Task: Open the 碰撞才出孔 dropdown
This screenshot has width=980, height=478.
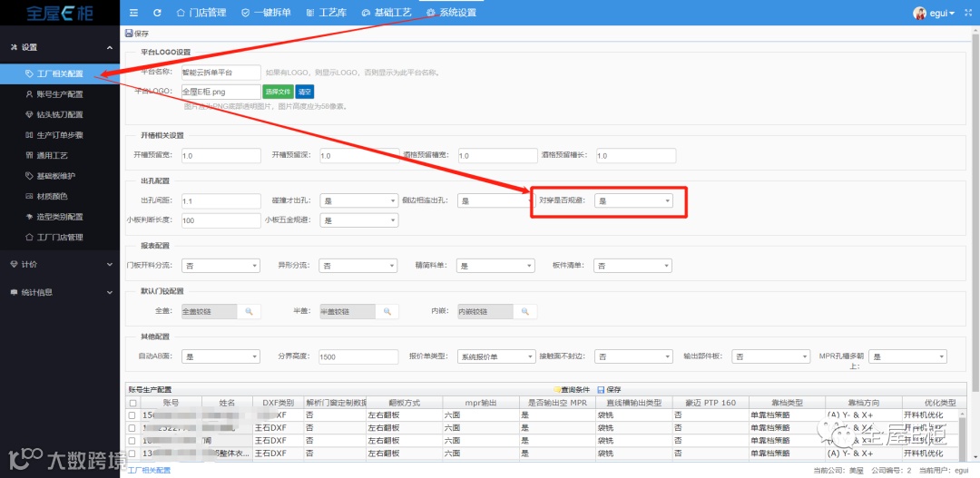Action: click(358, 200)
